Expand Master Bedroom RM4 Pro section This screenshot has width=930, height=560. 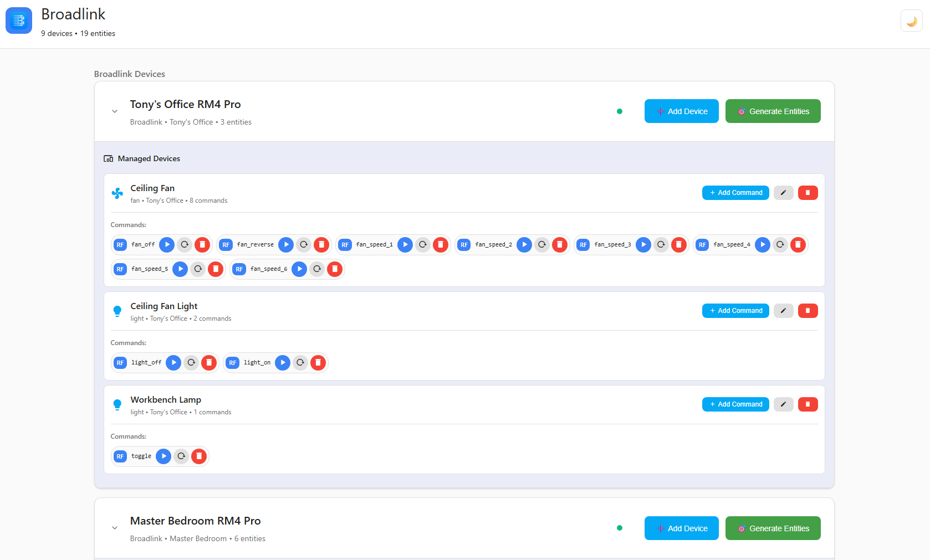tap(115, 528)
